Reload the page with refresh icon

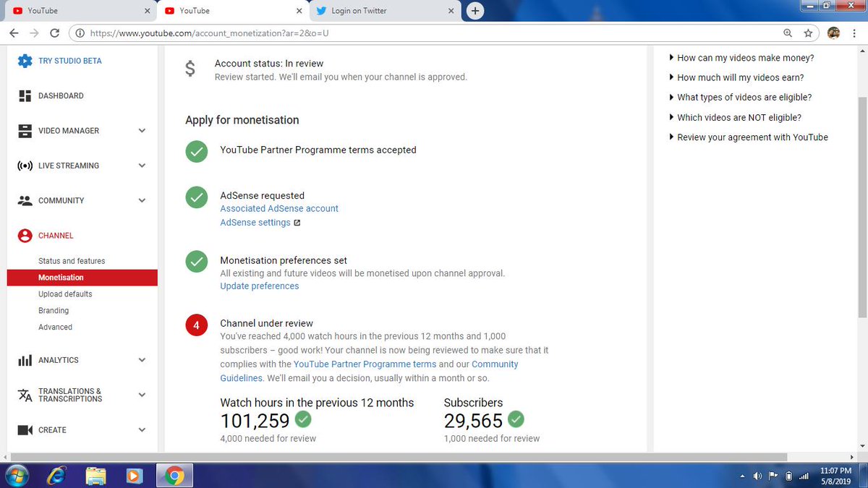click(x=55, y=33)
